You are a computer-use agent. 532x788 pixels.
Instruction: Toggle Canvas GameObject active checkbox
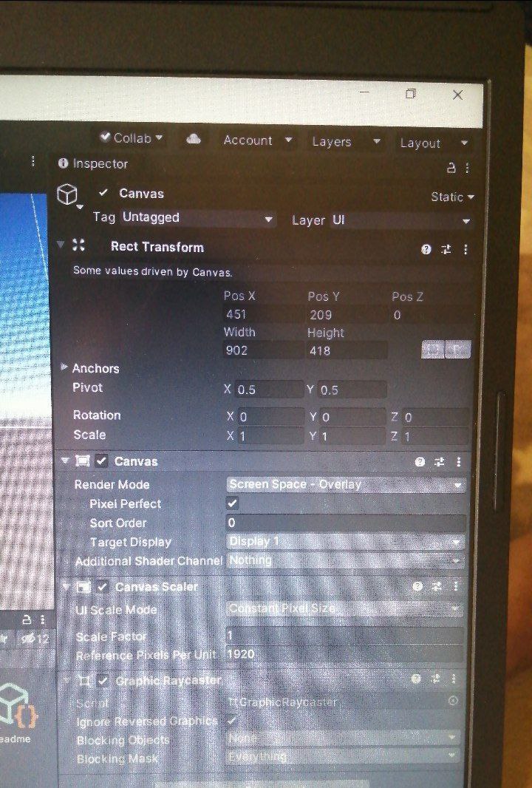pyautogui.click(x=103, y=192)
